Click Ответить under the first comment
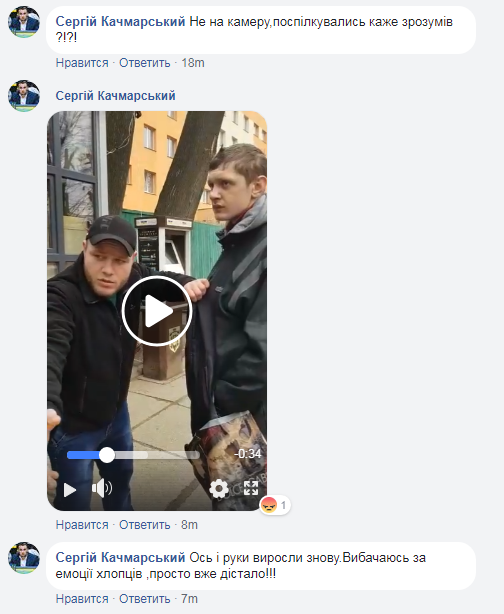This screenshot has height=614, width=504. [145, 63]
